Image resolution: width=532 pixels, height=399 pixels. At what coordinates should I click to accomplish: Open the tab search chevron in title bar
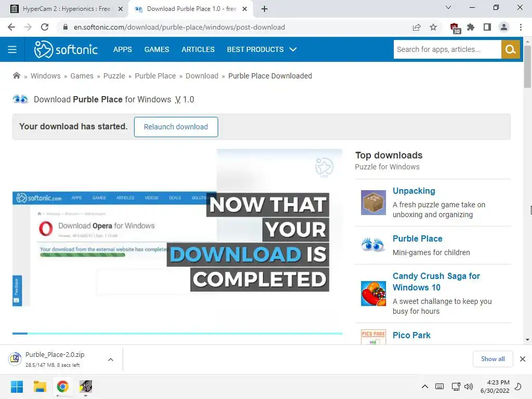448,7
